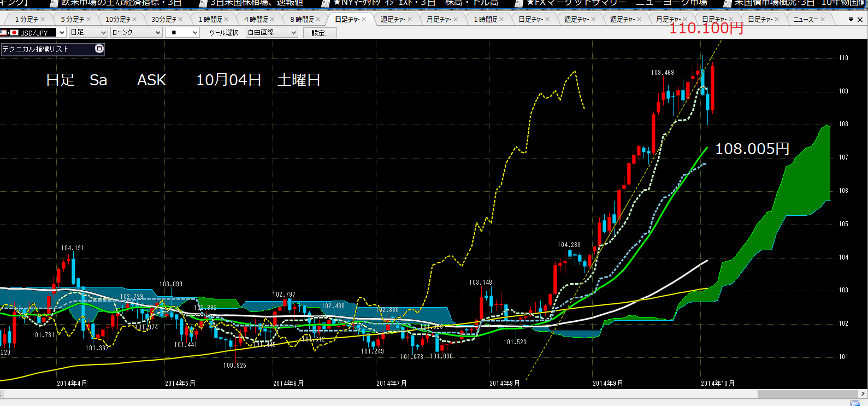This screenshot has width=868, height=406.
Task: Open the ニュース tab
Action: 806,20
